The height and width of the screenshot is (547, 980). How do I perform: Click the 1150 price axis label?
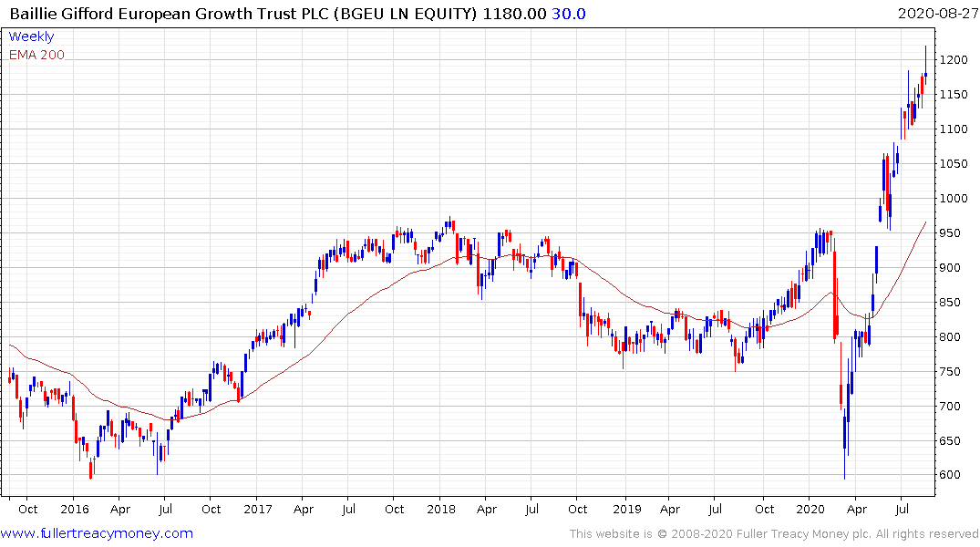tap(954, 95)
